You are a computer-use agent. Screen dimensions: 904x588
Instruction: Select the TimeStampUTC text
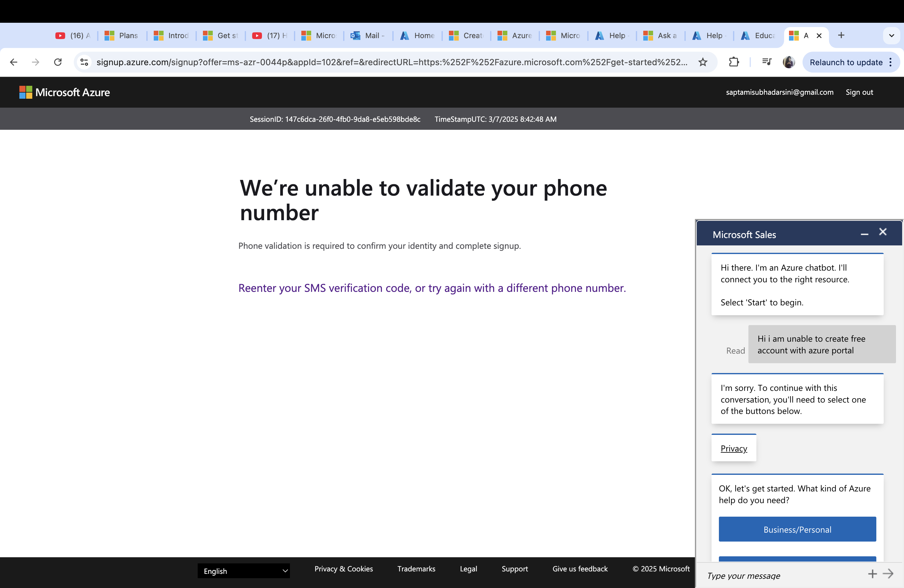pyautogui.click(x=495, y=119)
